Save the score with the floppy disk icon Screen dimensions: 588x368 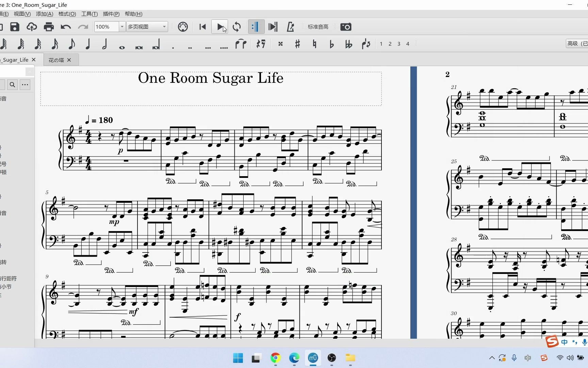click(x=15, y=27)
